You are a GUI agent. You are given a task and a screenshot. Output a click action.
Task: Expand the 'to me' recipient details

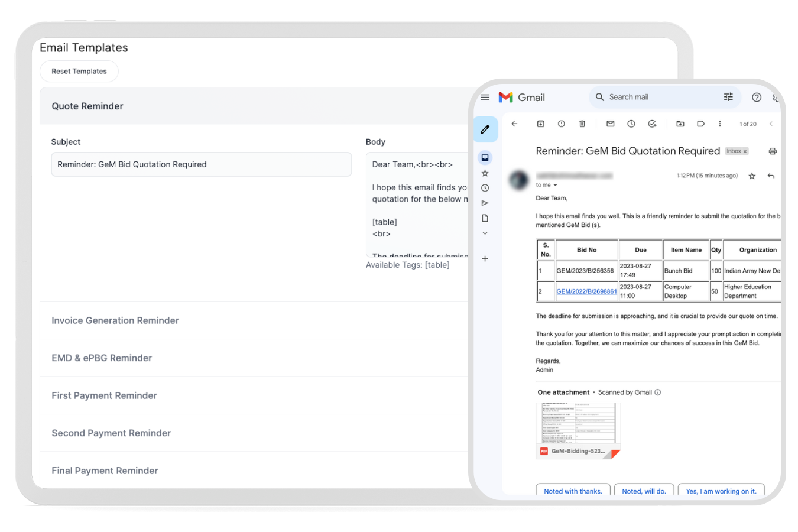(x=555, y=186)
